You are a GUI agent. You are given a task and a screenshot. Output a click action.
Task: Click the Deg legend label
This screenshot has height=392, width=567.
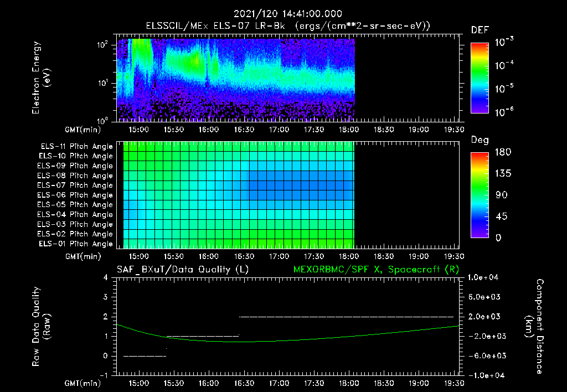pyautogui.click(x=480, y=140)
